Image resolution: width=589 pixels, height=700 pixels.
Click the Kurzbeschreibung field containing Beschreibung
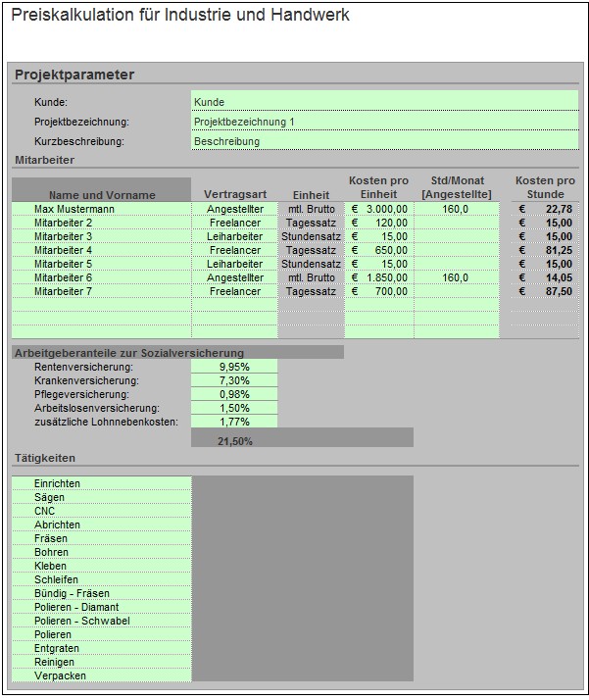(384, 141)
